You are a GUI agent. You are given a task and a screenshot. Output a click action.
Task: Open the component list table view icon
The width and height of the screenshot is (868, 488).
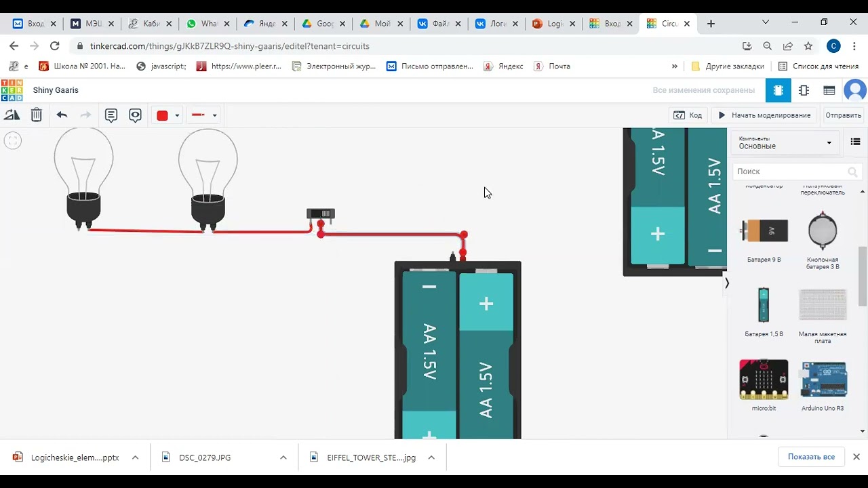tap(829, 90)
